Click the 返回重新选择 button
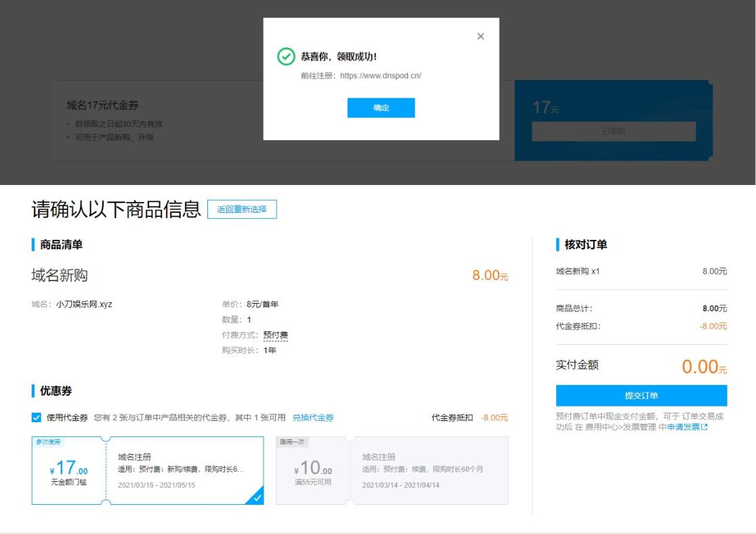 coord(242,209)
